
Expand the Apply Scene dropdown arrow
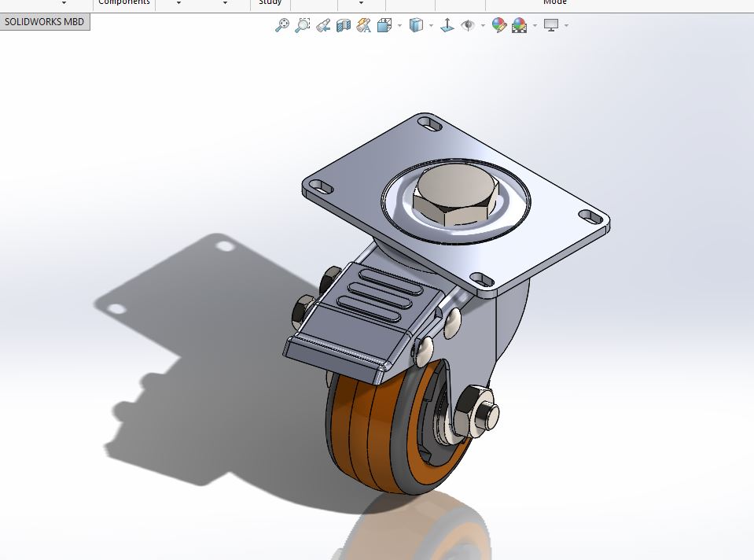coord(535,25)
